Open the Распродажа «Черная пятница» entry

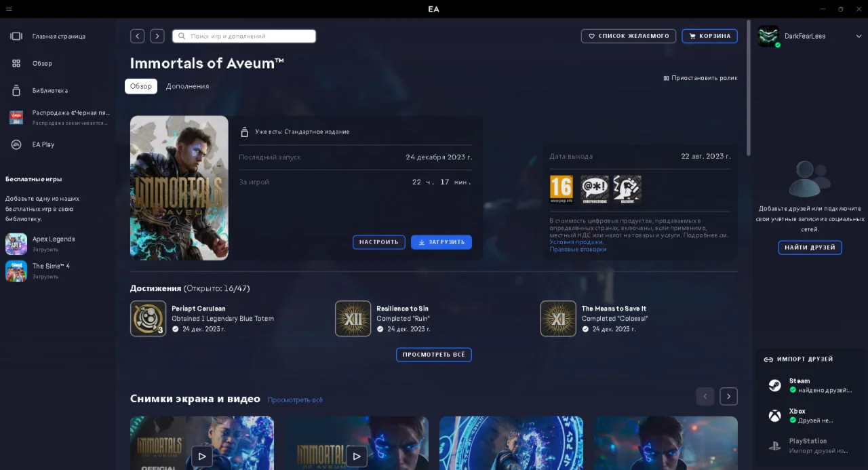[x=58, y=117]
